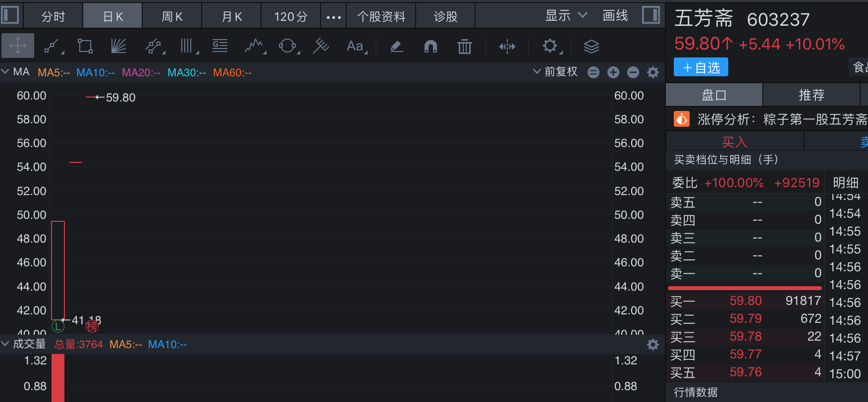Click the 买一 price 59.80
The width and height of the screenshot is (868, 402).
coord(746,301)
